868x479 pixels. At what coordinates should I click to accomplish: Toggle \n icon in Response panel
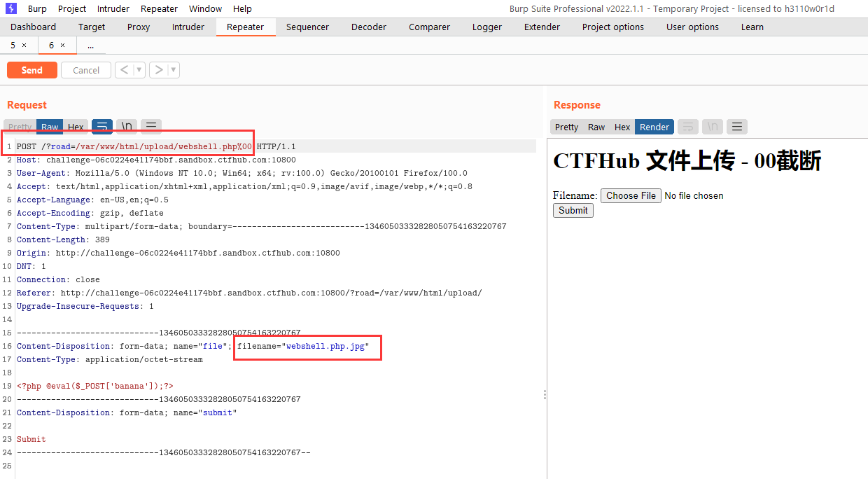pos(713,127)
